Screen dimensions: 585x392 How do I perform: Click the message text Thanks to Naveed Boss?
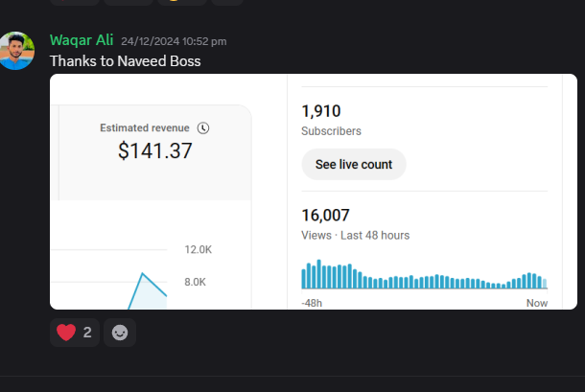click(x=126, y=61)
